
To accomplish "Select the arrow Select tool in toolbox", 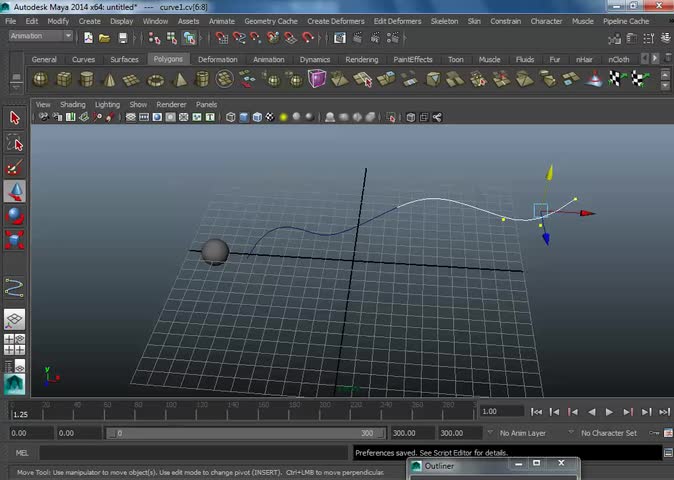I will pyautogui.click(x=14, y=118).
